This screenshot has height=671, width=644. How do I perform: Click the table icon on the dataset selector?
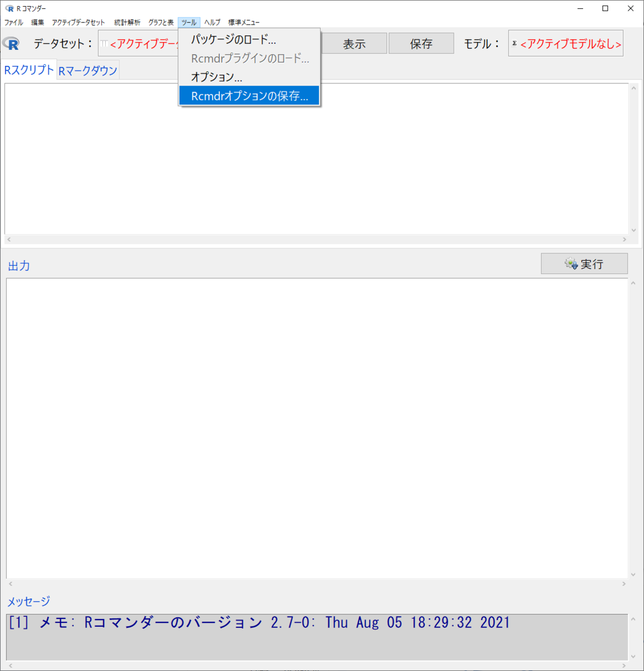click(x=104, y=43)
